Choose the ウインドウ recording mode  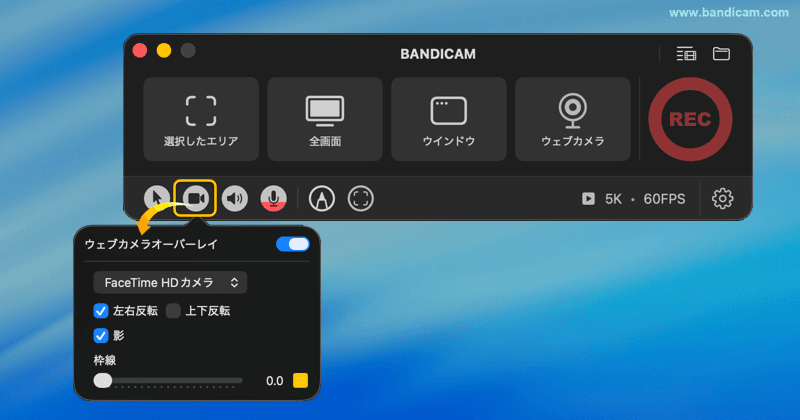point(449,119)
